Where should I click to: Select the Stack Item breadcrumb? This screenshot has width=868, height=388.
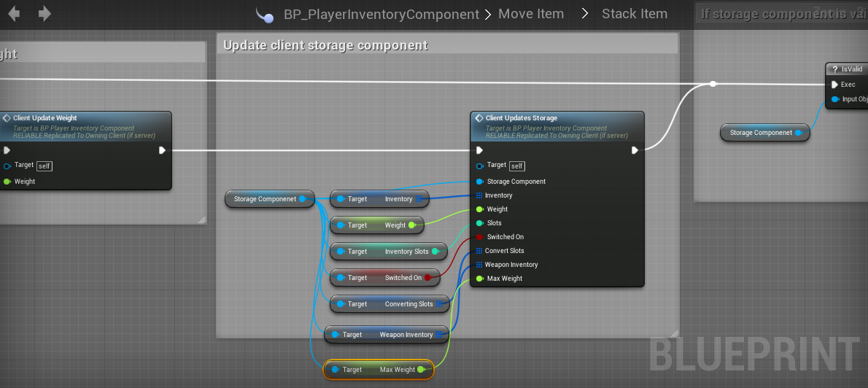(x=634, y=15)
